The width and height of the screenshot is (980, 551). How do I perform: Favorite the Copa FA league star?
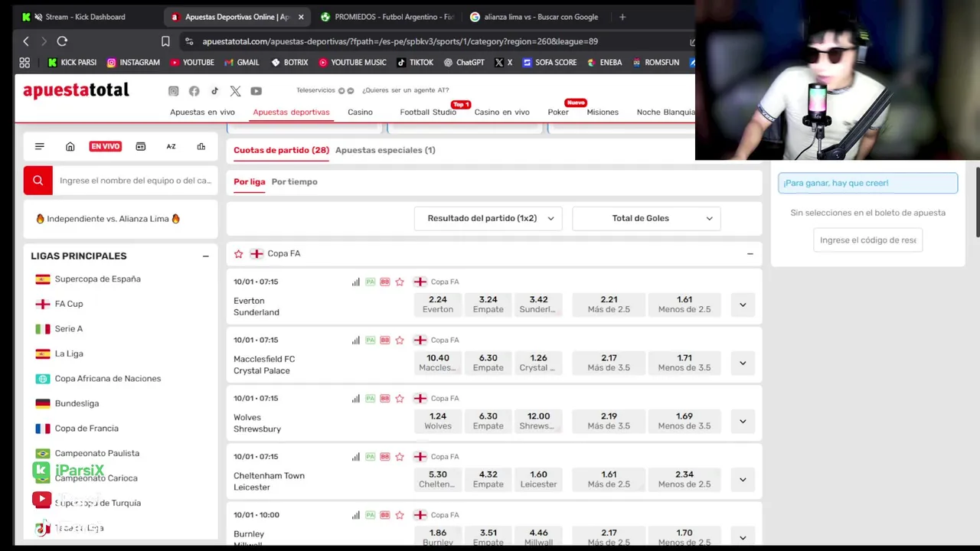tap(239, 253)
